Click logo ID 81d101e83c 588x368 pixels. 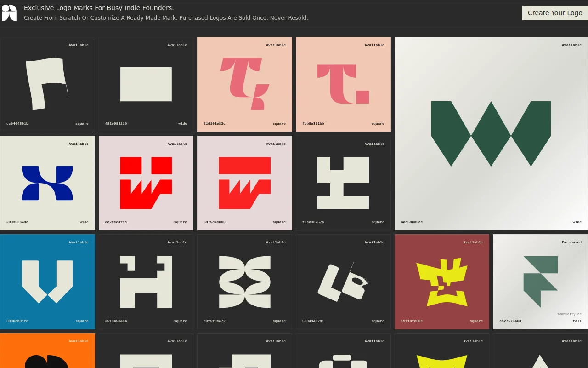[x=215, y=124]
